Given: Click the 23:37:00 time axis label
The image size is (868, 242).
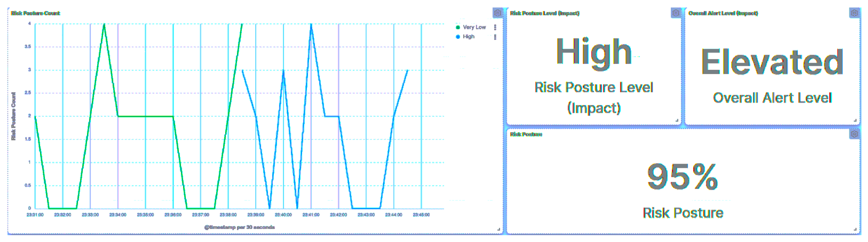Looking at the screenshot, I should [201, 215].
